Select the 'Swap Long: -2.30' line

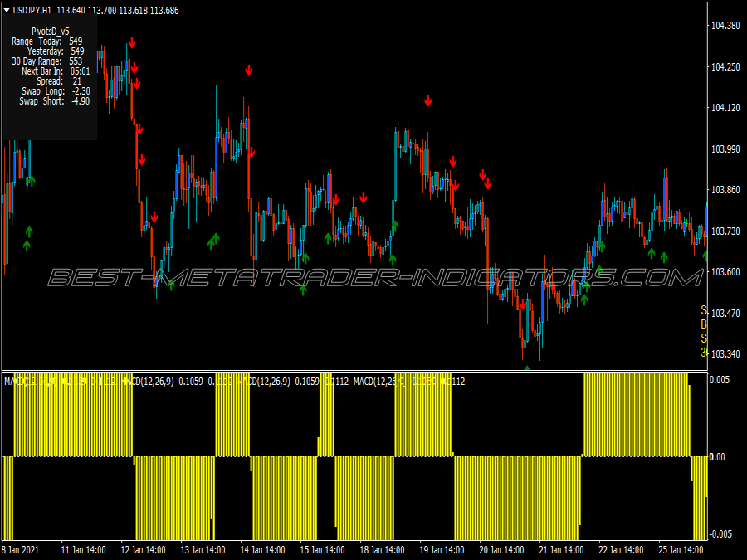pyautogui.click(x=56, y=91)
